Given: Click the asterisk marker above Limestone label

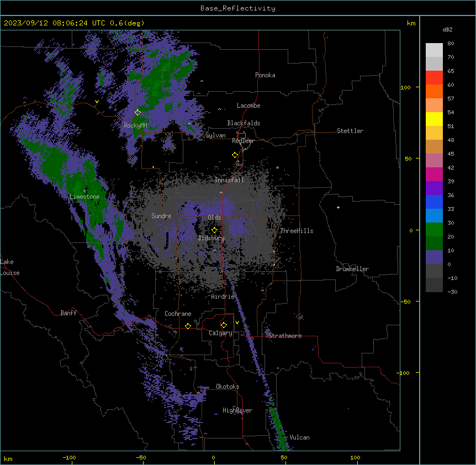Looking at the screenshot, I should click(x=84, y=191).
